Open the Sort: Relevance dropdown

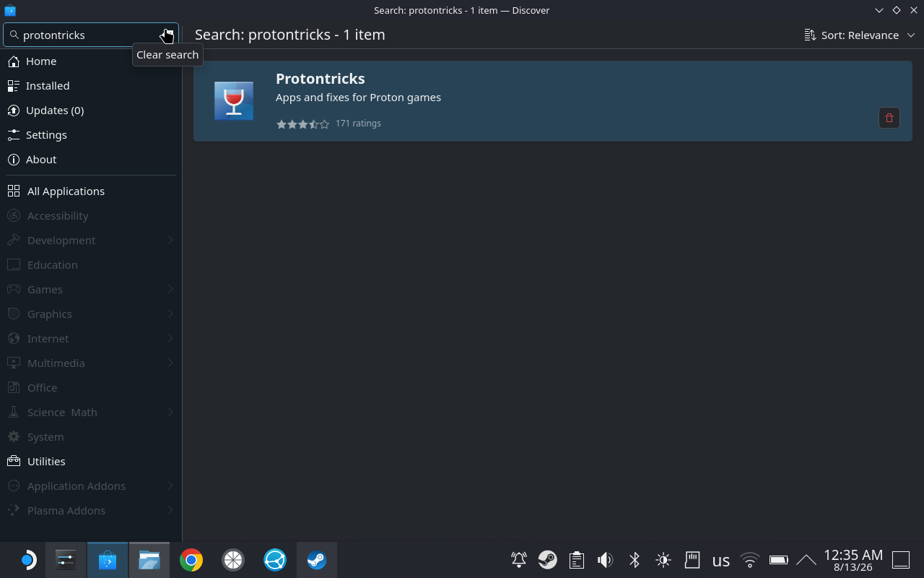coord(860,35)
